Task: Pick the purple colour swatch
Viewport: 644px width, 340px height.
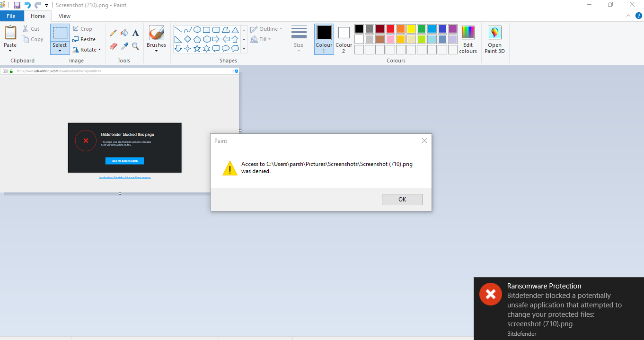Action: 453,29
